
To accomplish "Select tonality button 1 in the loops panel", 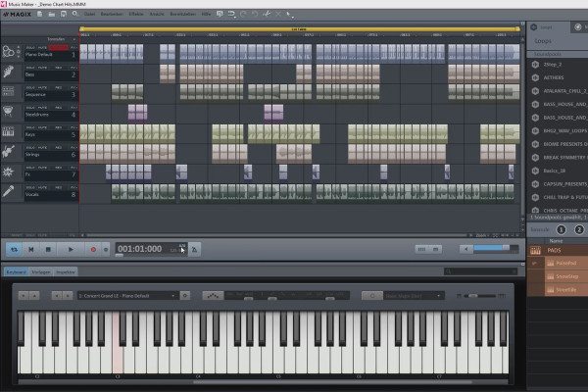I will 561,229.
